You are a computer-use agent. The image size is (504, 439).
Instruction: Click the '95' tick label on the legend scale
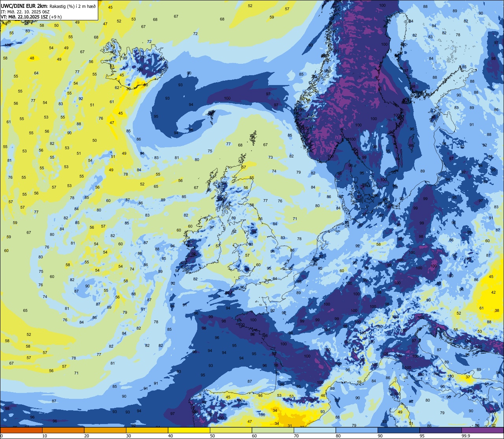pyautogui.click(x=422, y=436)
